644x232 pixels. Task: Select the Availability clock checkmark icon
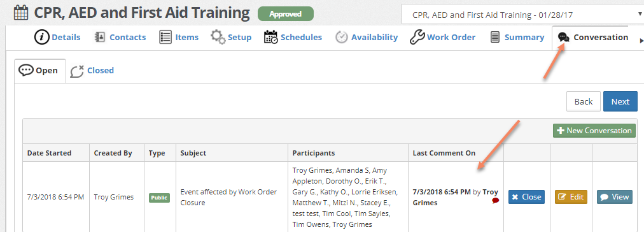(341, 38)
